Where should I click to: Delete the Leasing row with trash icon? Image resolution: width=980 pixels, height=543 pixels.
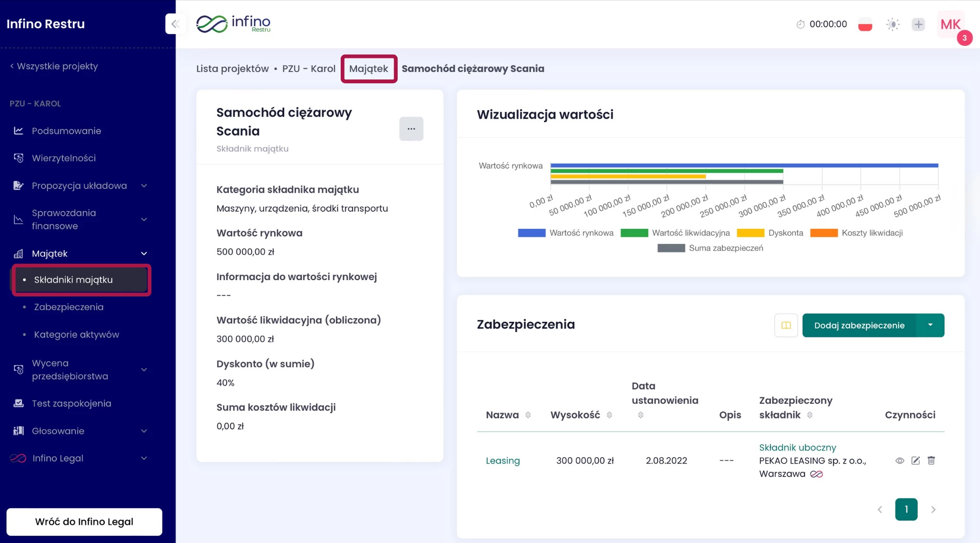coord(931,461)
